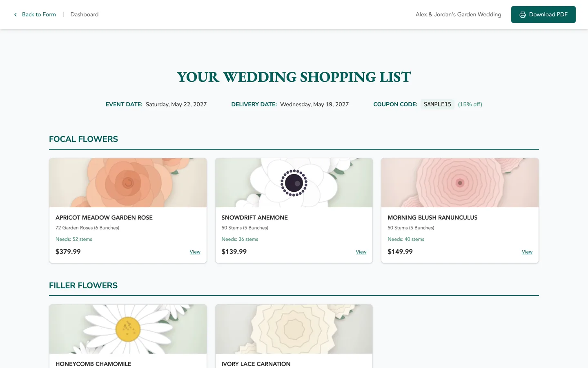Screen dimensions: 588x368
Task: Click the $379.99 price
Action: click(68, 251)
